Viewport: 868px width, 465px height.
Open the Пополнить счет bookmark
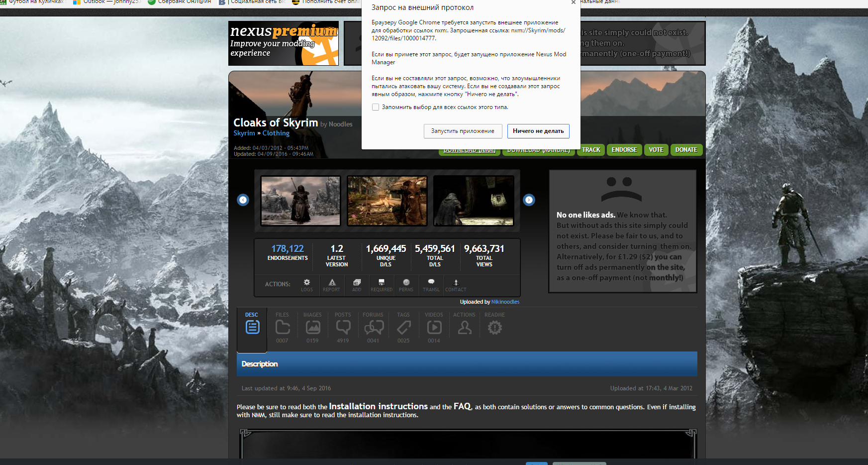tap(326, 2)
